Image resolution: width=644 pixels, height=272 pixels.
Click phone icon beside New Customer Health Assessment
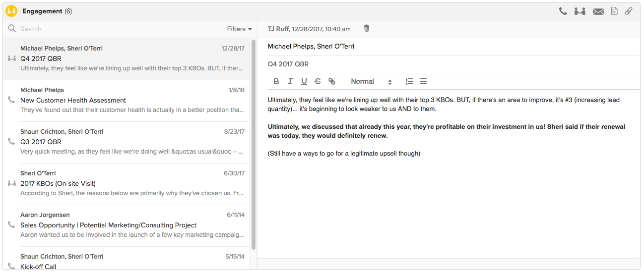11,100
